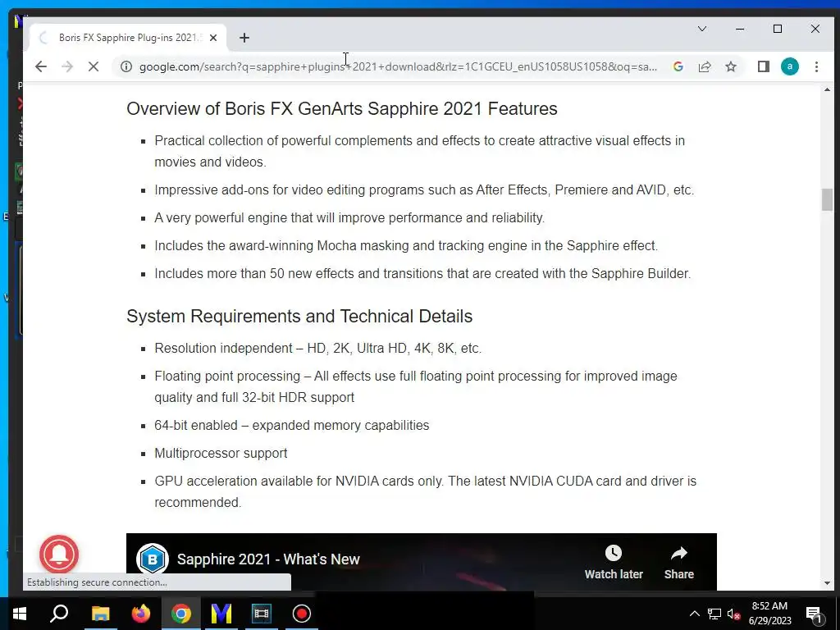The height and width of the screenshot is (630, 840).
Task: Open the notification center
Action: point(815,614)
